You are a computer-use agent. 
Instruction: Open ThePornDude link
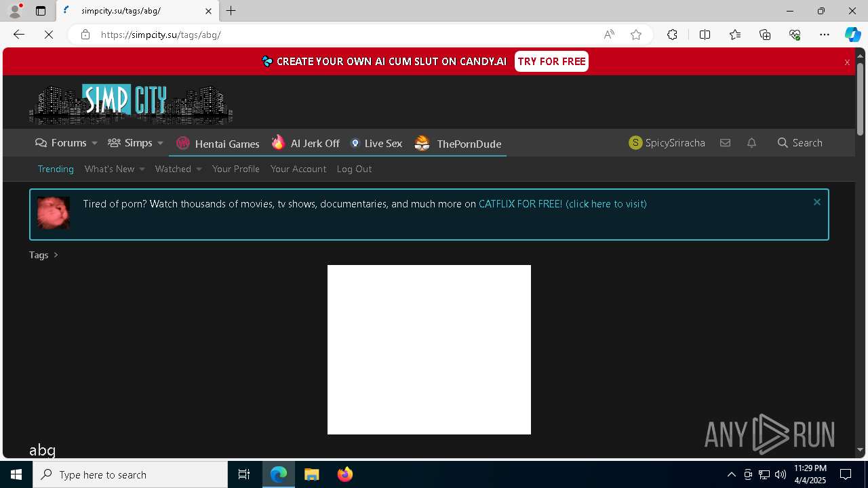[x=458, y=144]
